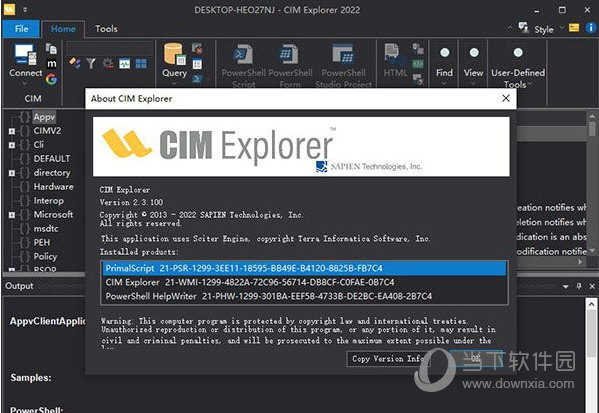Select the Interop namespace in the tree

(49, 201)
